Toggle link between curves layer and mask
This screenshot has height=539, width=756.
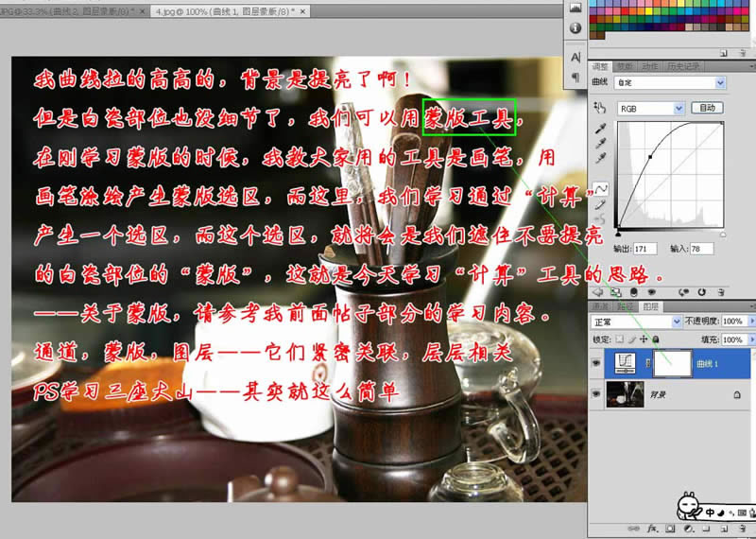648,363
